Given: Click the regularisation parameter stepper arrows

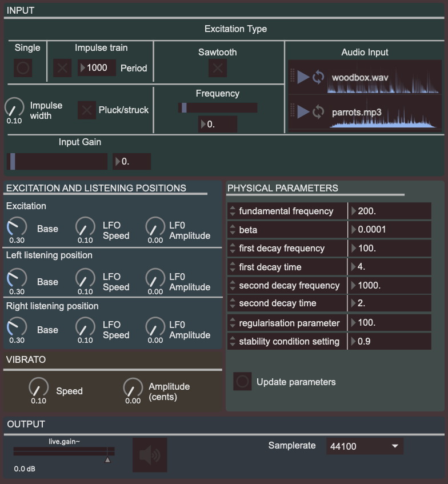Looking at the screenshot, I should (x=233, y=323).
